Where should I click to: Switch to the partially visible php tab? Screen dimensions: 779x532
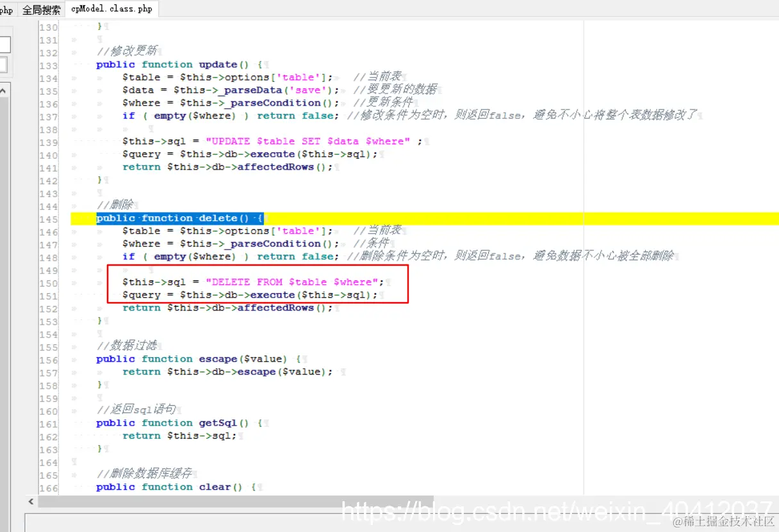[6, 10]
